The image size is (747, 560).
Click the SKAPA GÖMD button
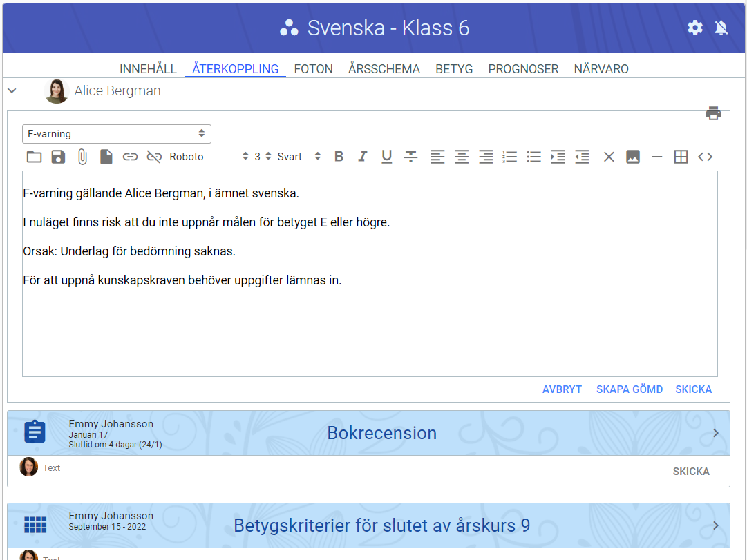629,389
